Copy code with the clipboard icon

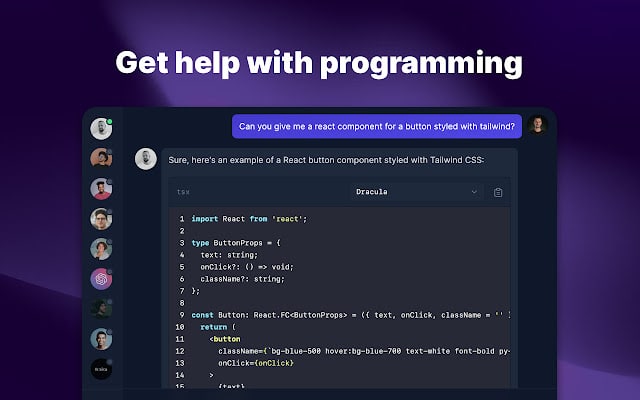point(498,192)
